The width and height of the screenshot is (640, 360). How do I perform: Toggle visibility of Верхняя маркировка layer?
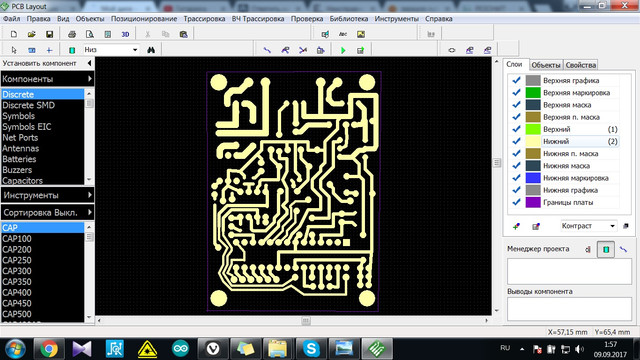[x=516, y=93]
